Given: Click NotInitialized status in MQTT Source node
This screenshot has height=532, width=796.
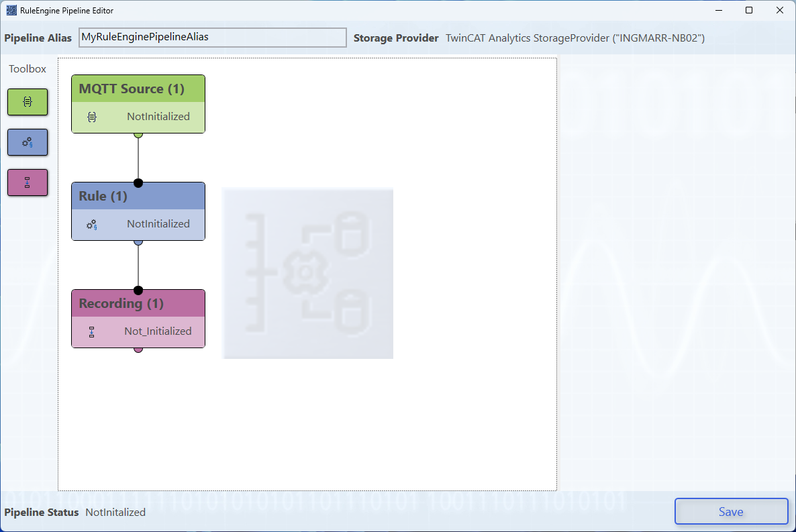Looking at the screenshot, I should click(158, 117).
